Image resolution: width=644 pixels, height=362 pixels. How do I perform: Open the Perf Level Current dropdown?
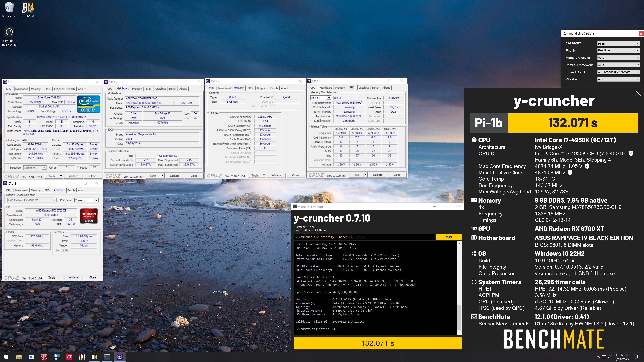(x=87, y=200)
